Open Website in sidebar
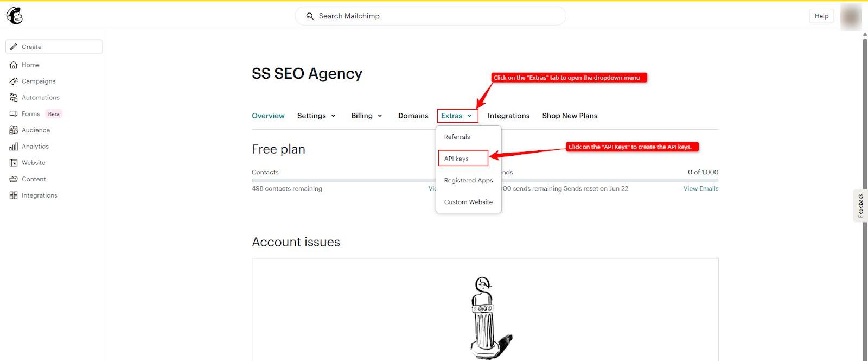Image resolution: width=868 pixels, height=361 pixels. (x=34, y=163)
